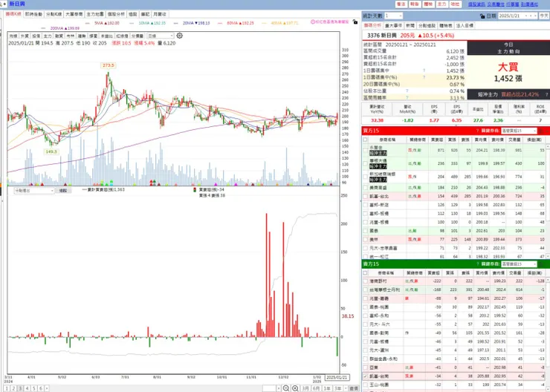Tick the checkbox for 永豐金 buyer row
Viewport: 550px width, 392px height.
(366, 150)
